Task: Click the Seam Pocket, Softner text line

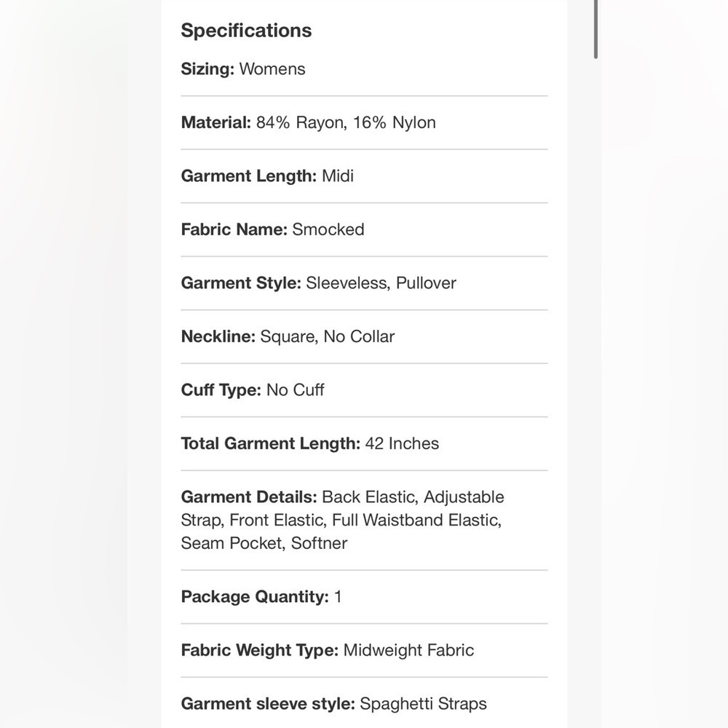Action: [264, 543]
